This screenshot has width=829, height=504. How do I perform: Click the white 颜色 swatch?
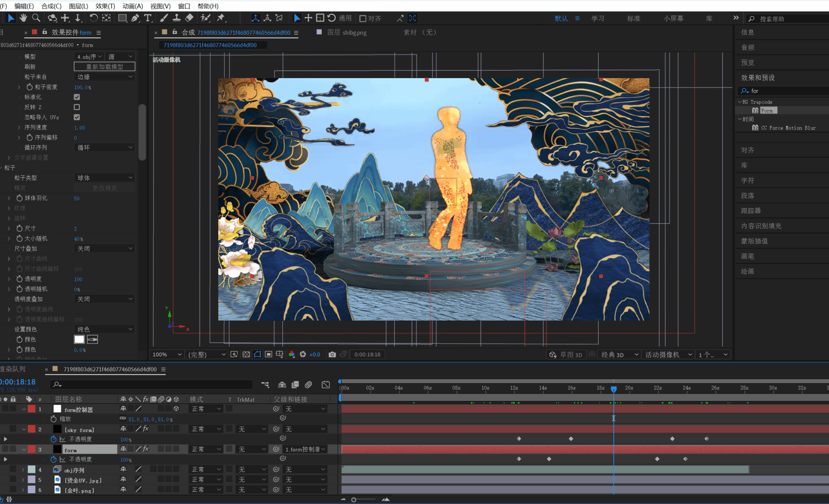pyautogui.click(x=79, y=339)
